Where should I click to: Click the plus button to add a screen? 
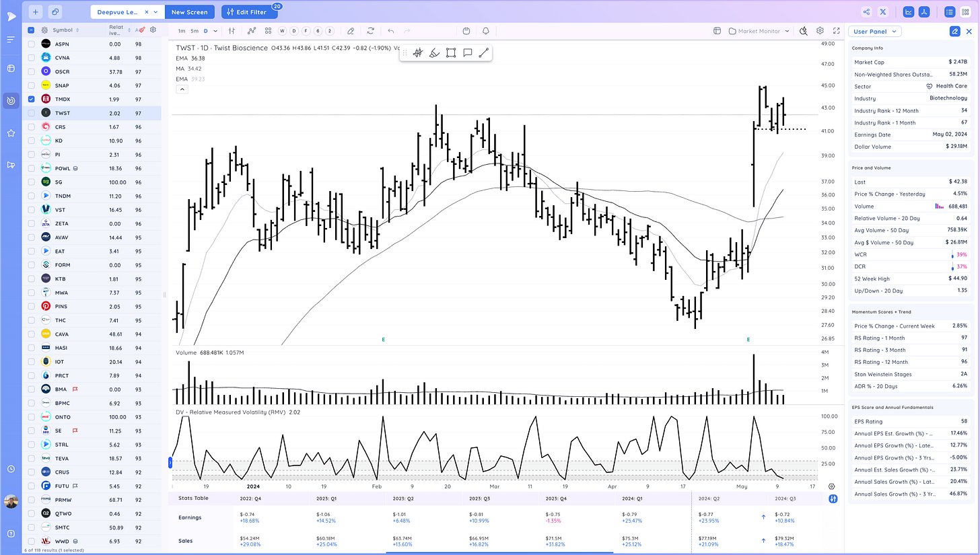35,11
